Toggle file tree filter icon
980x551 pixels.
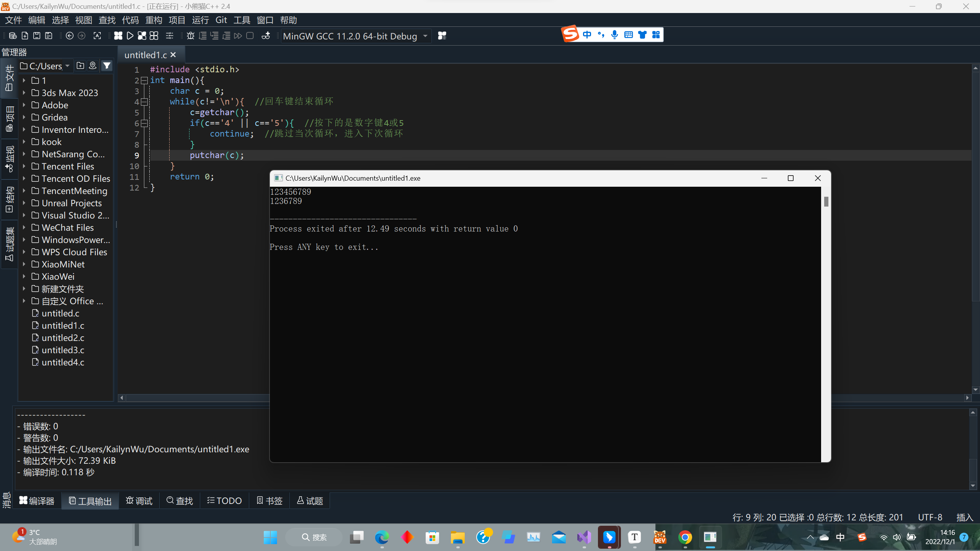pyautogui.click(x=107, y=66)
